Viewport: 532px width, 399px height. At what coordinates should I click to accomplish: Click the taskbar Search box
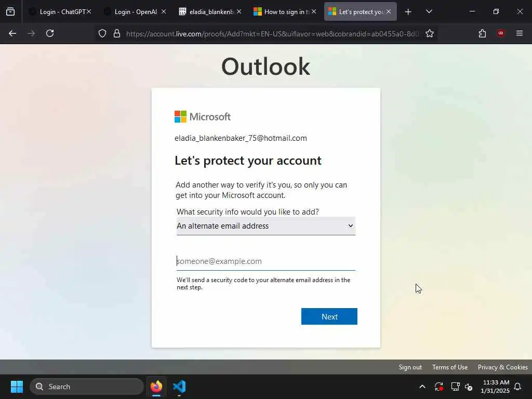point(87,387)
